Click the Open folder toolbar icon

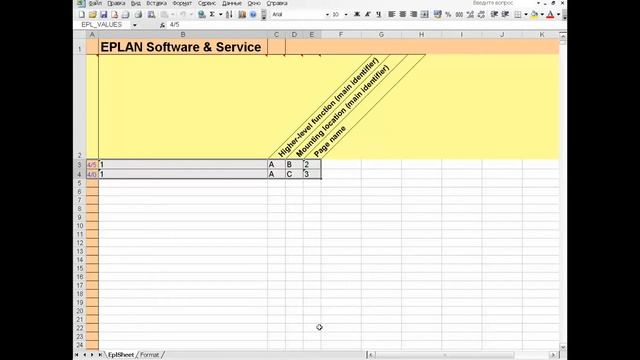[93, 15]
